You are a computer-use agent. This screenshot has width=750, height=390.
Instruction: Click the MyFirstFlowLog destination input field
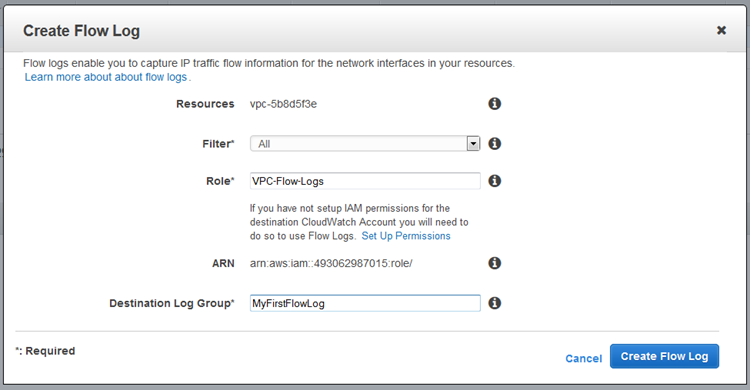point(365,303)
